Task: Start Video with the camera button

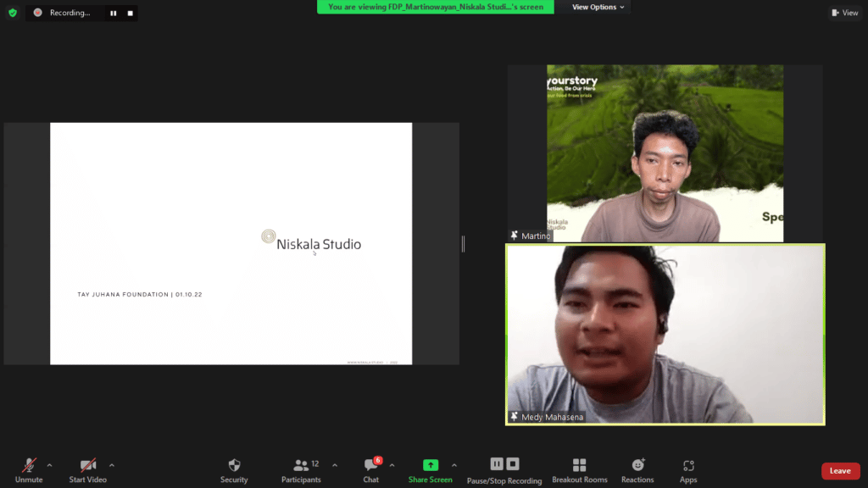Action: point(88,470)
